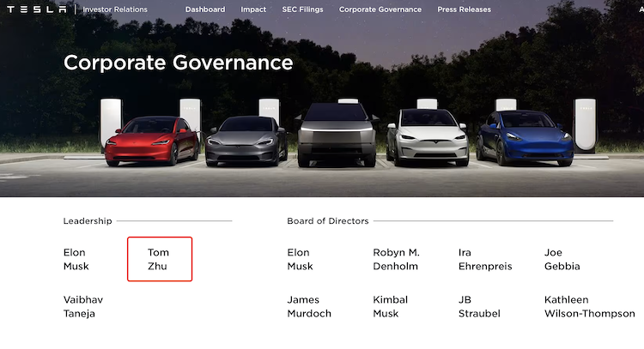View JB Straubel's board bio

tap(479, 306)
